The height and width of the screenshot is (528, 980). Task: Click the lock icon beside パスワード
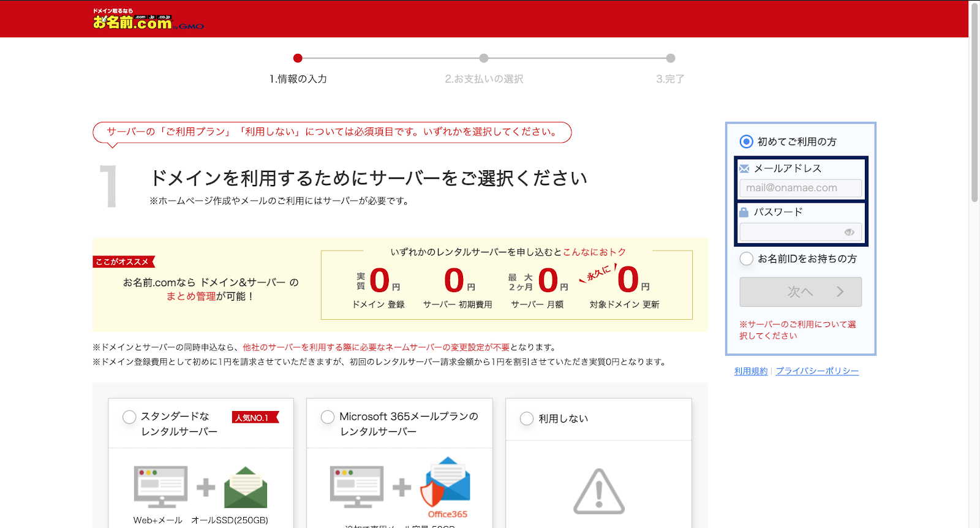tap(744, 212)
